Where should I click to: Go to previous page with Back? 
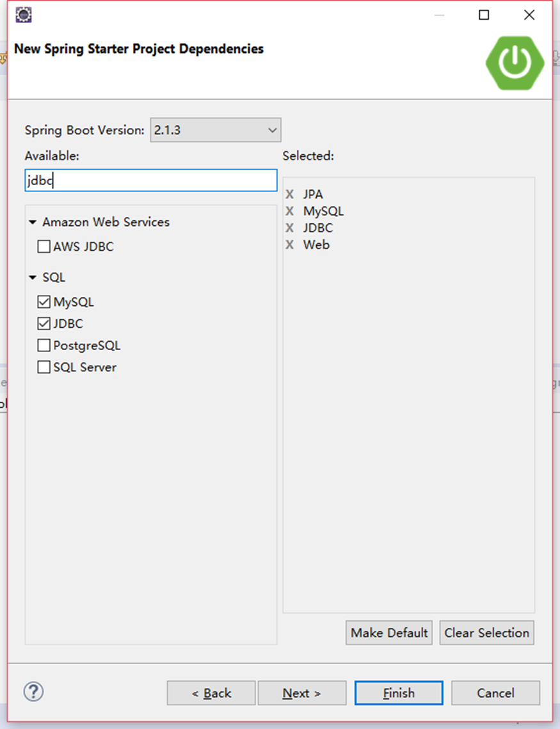(211, 693)
